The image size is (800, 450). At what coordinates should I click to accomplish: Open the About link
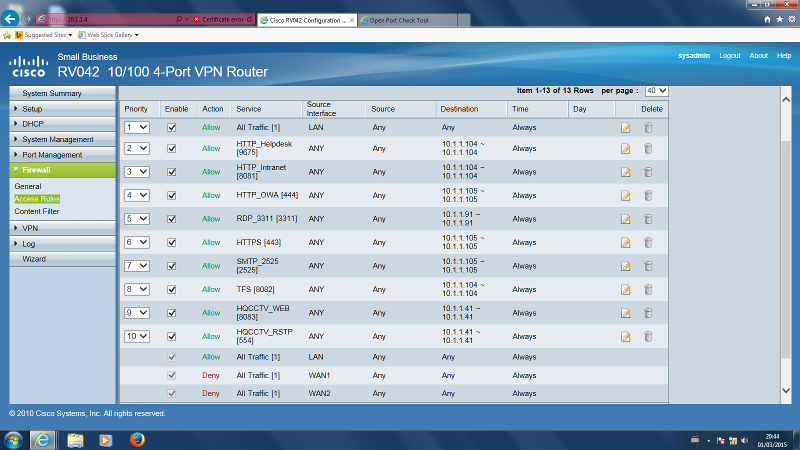pyautogui.click(x=758, y=56)
